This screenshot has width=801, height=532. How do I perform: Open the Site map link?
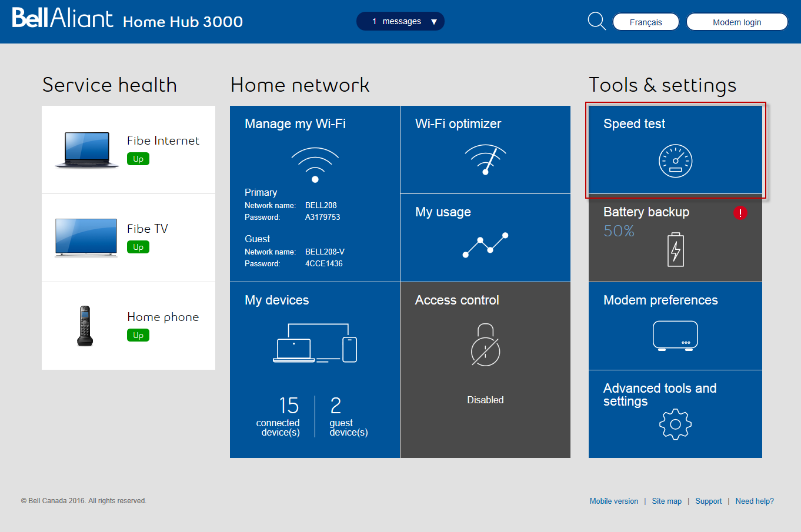click(667, 501)
